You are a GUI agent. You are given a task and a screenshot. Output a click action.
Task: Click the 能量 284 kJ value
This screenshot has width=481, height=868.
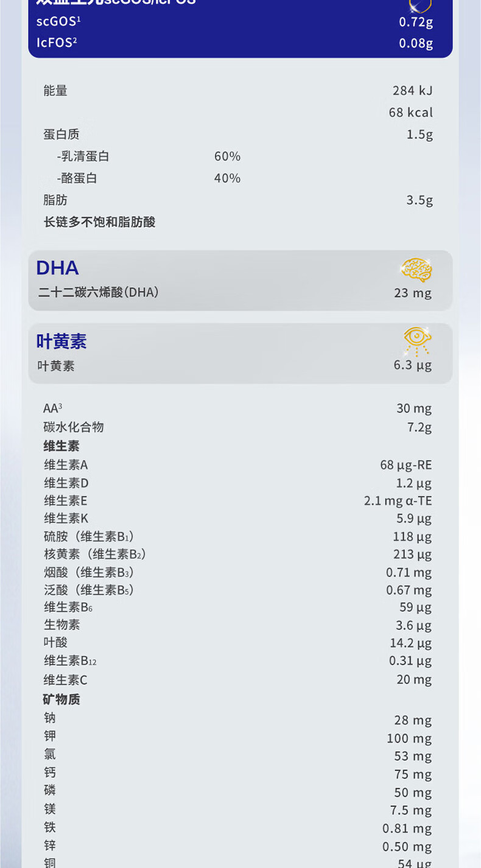[x=412, y=91]
